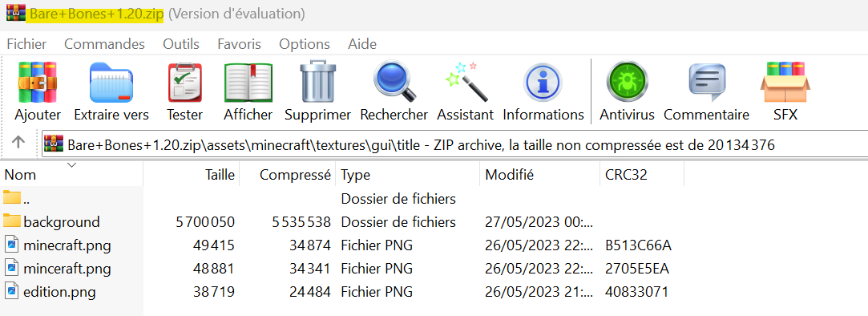Select the background folder icon
This screenshot has width=868, height=316.
tap(12, 221)
